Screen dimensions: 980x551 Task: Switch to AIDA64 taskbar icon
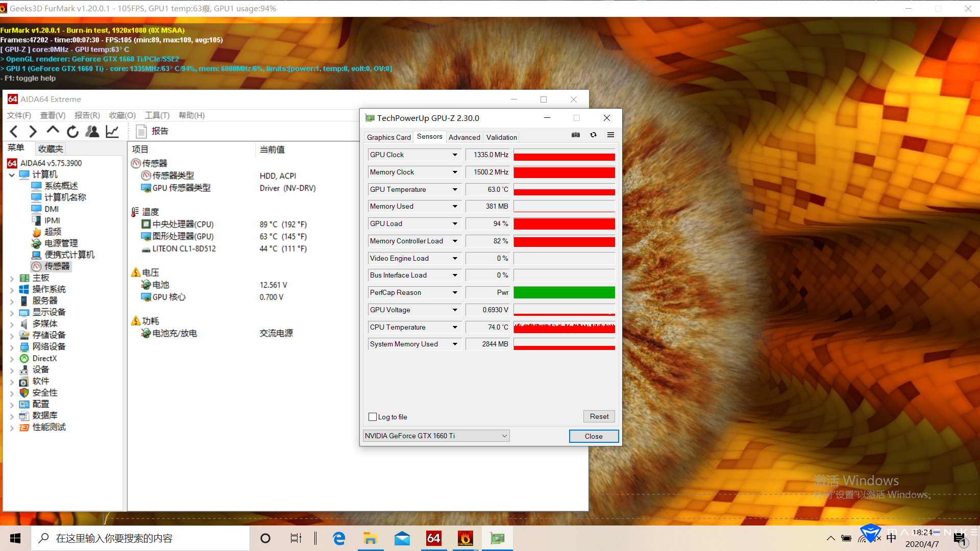434,538
